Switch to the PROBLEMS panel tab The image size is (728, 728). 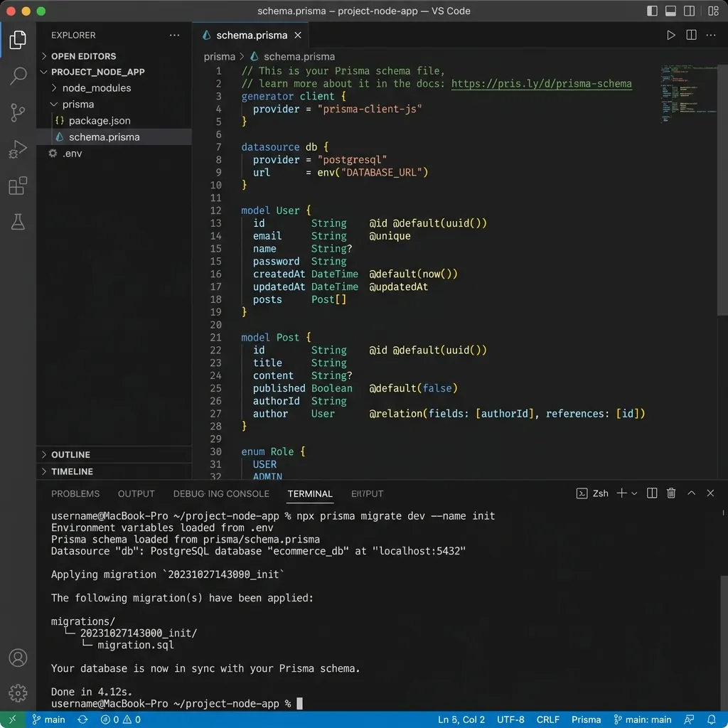click(75, 493)
